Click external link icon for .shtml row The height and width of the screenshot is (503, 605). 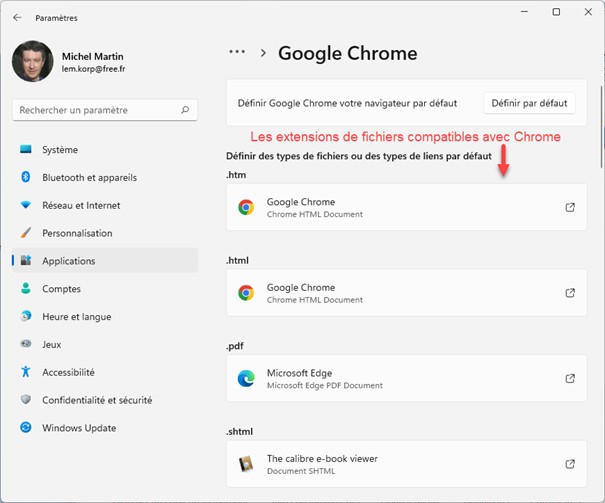pos(570,464)
